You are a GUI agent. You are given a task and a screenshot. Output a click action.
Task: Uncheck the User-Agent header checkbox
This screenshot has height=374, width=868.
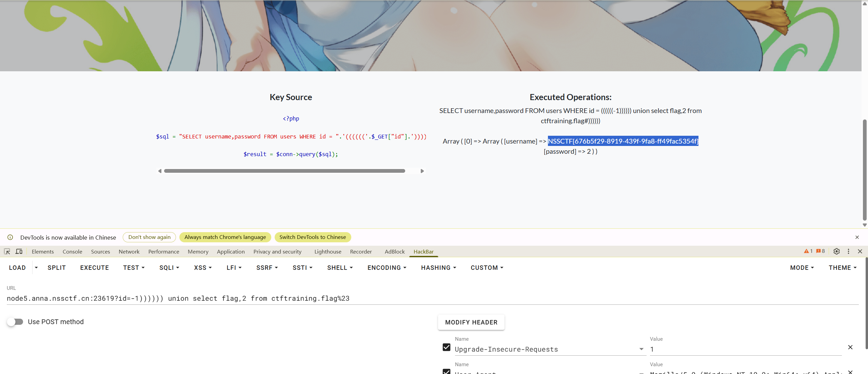tap(446, 371)
